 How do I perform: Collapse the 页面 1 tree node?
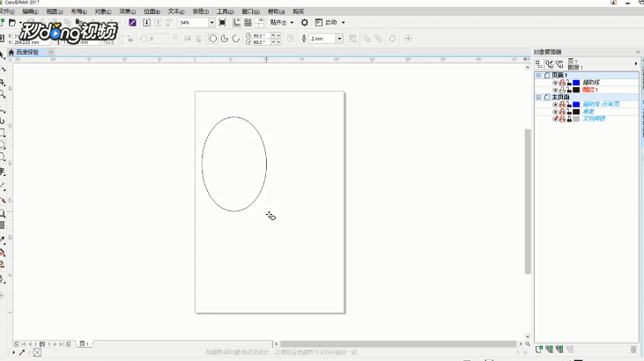(x=538, y=75)
